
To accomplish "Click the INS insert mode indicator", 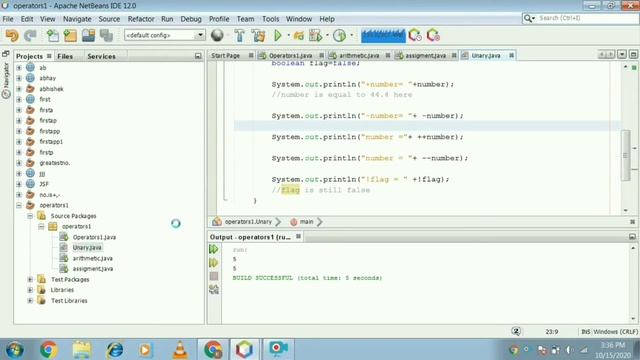I will pyautogui.click(x=585, y=331).
